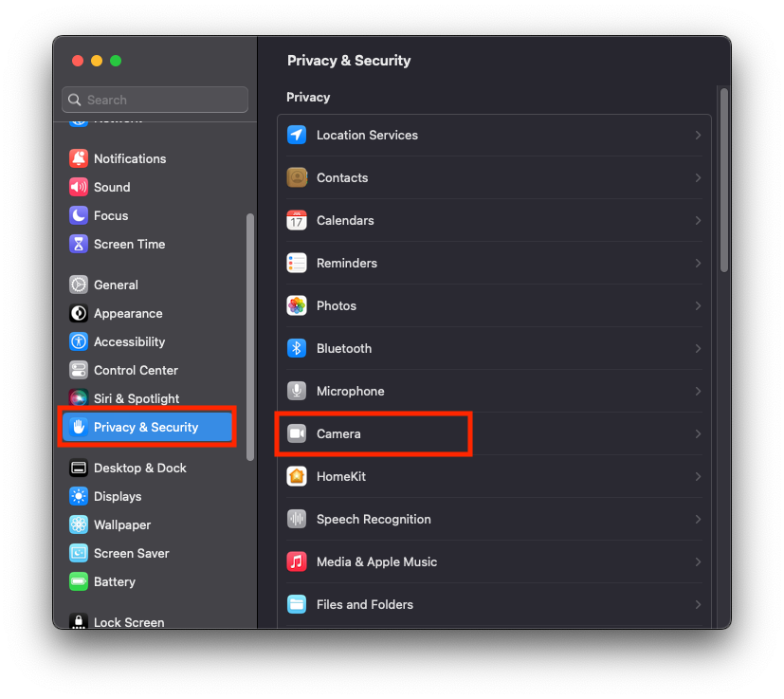Expand the Reminders row chevron

tap(698, 263)
